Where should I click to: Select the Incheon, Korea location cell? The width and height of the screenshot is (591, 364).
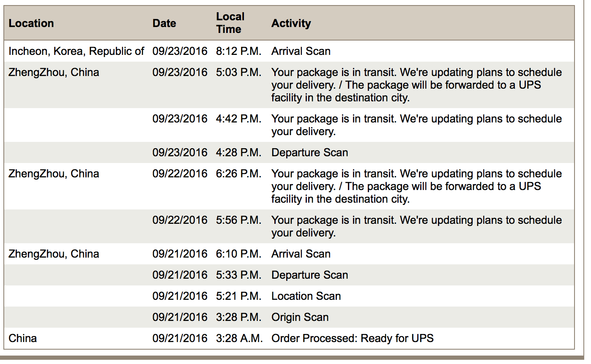pyautogui.click(x=77, y=51)
